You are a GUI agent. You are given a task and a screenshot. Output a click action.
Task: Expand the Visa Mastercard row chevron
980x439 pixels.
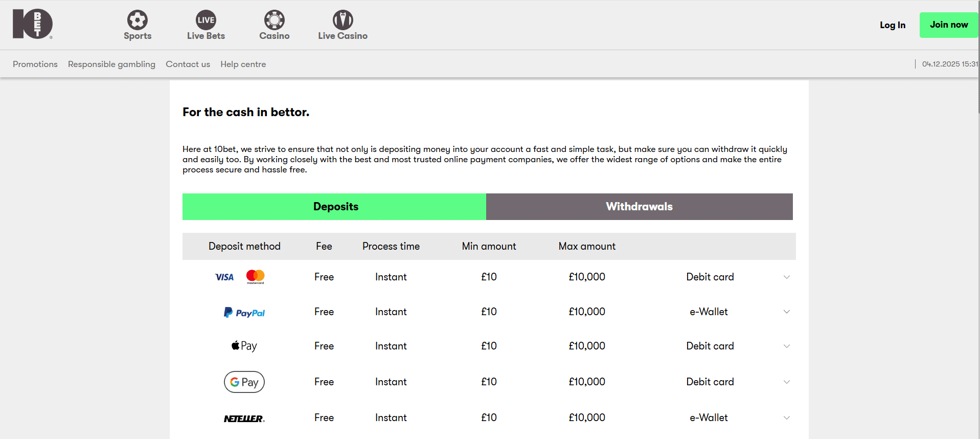click(787, 277)
